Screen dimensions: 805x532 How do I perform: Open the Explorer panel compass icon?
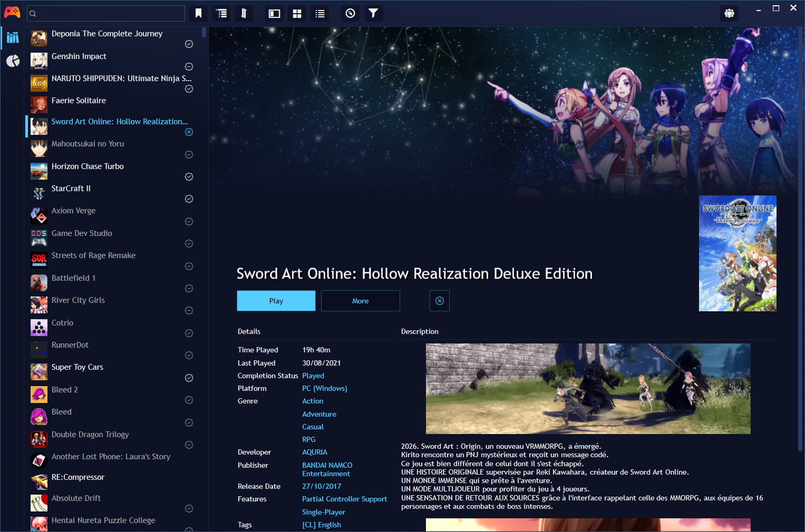tap(351, 13)
